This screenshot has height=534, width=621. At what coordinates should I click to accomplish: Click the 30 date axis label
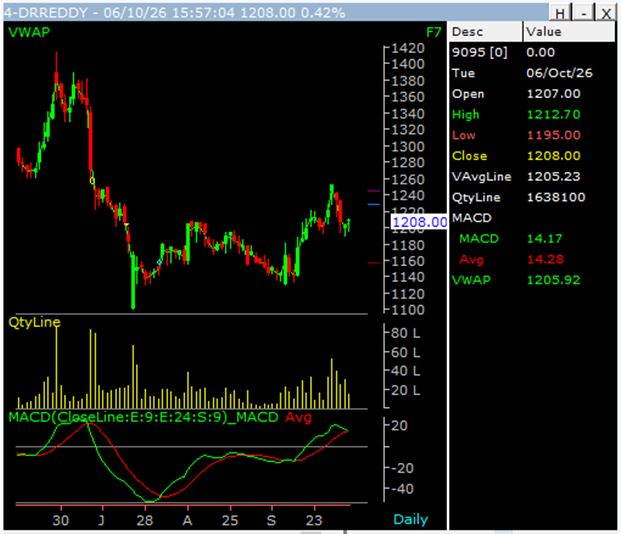(x=61, y=520)
